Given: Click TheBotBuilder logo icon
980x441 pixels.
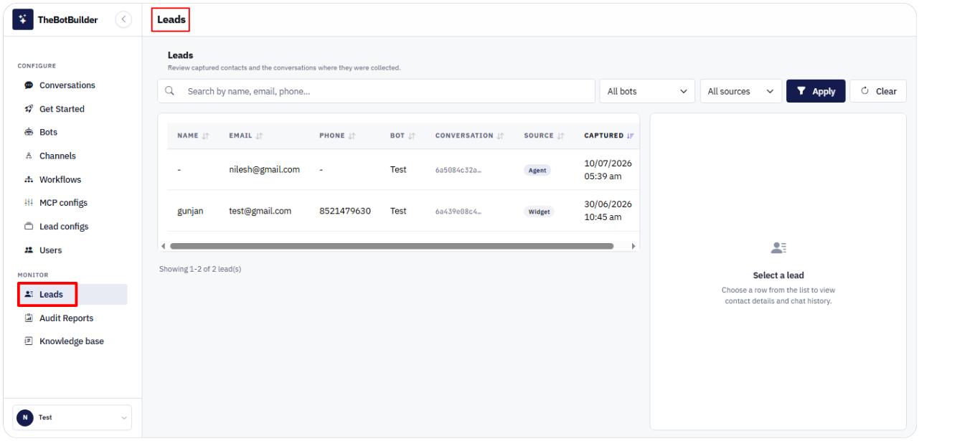Looking at the screenshot, I should pos(23,19).
